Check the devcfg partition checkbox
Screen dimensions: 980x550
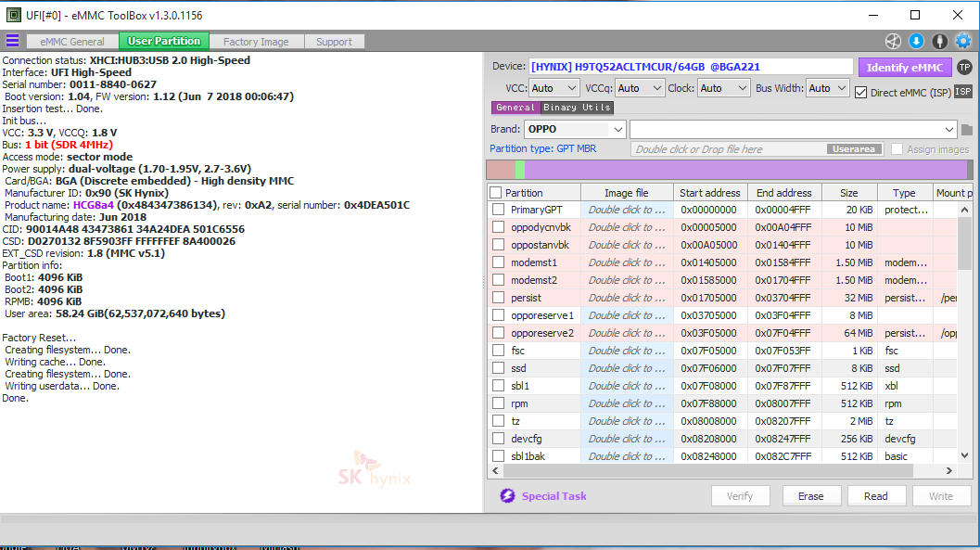pos(498,439)
